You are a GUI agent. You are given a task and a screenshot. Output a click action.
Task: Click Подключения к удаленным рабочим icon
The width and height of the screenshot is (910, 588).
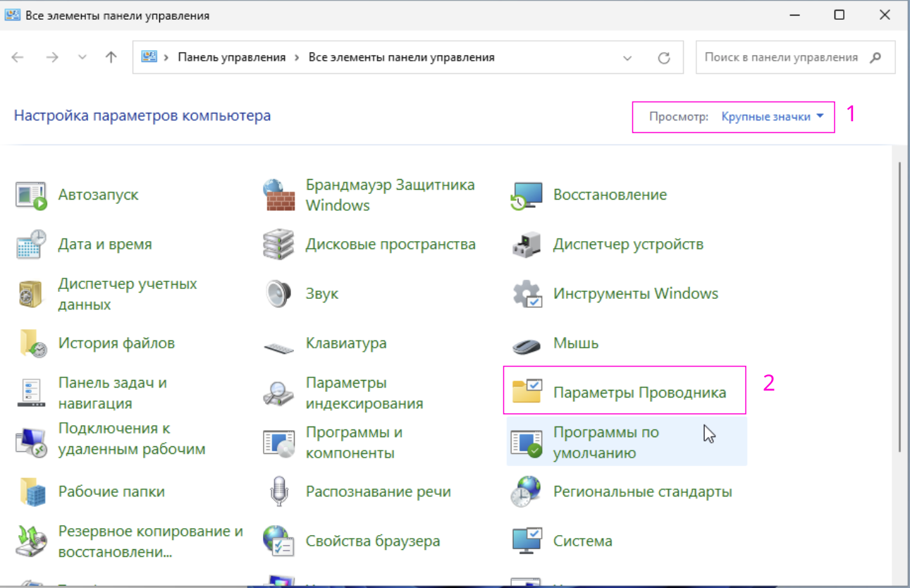tap(31, 442)
